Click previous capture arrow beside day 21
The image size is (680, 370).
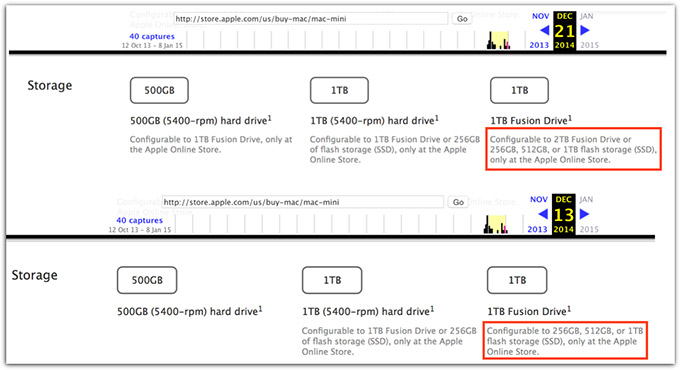545,30
